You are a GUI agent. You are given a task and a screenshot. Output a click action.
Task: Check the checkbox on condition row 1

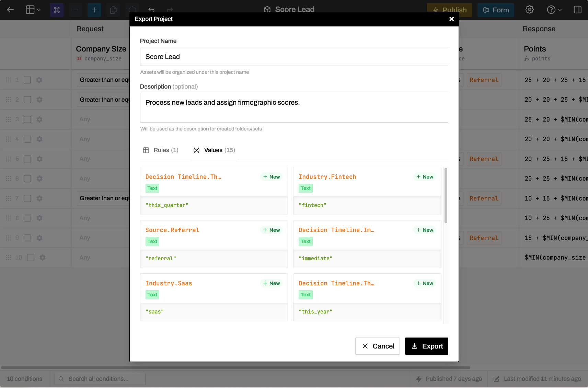(27, 80)
